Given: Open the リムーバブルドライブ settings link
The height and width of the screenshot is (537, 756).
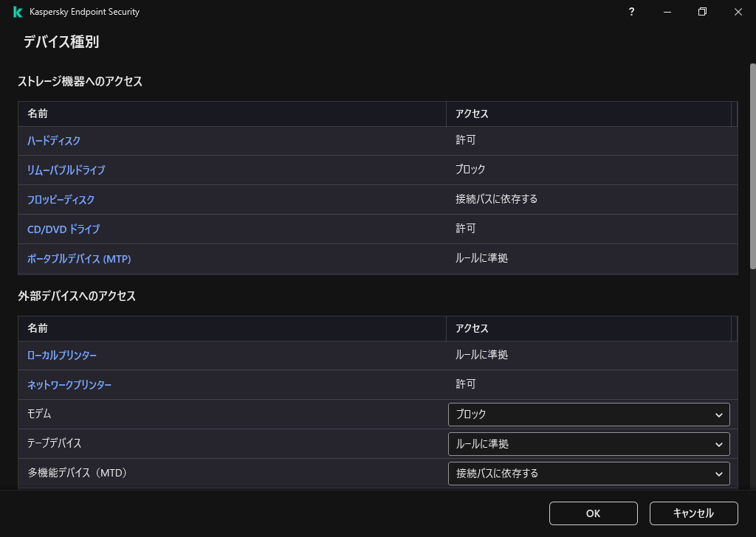Looking at the screenshot, I should click(65, 170).
